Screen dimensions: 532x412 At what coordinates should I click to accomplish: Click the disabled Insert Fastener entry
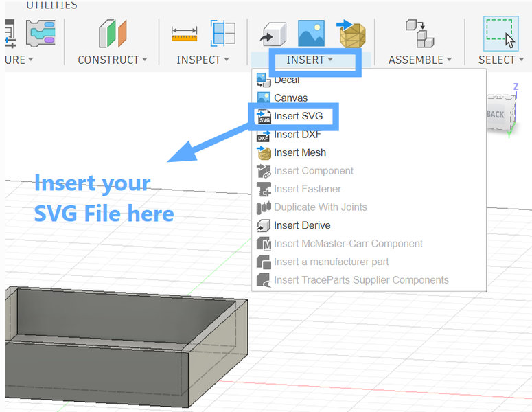tap(369, 189)
